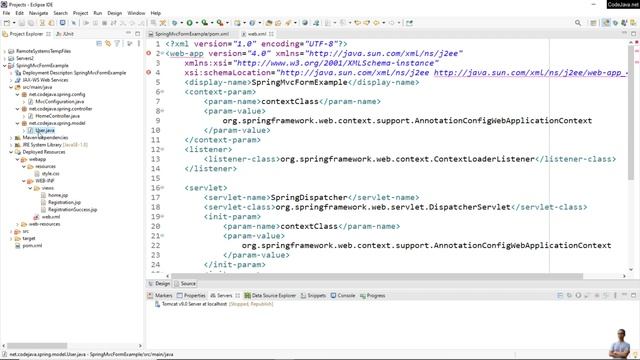
Task: Select web.xml under WEB-INF
Action: (x=51, y=217)
